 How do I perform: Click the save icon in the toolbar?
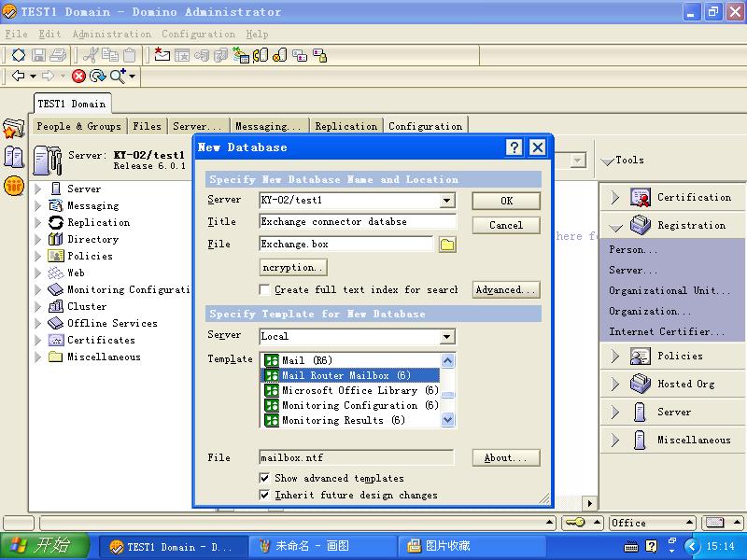[x=38, y=55]
